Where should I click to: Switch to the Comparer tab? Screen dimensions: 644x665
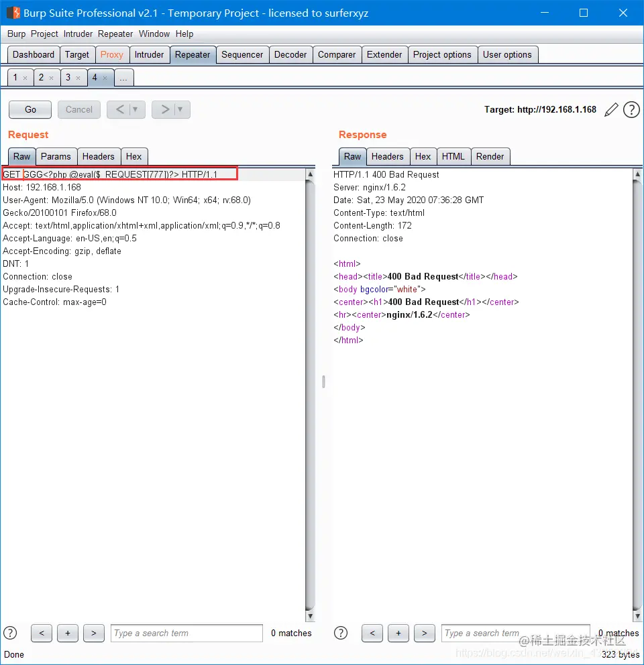coord(337,55)
